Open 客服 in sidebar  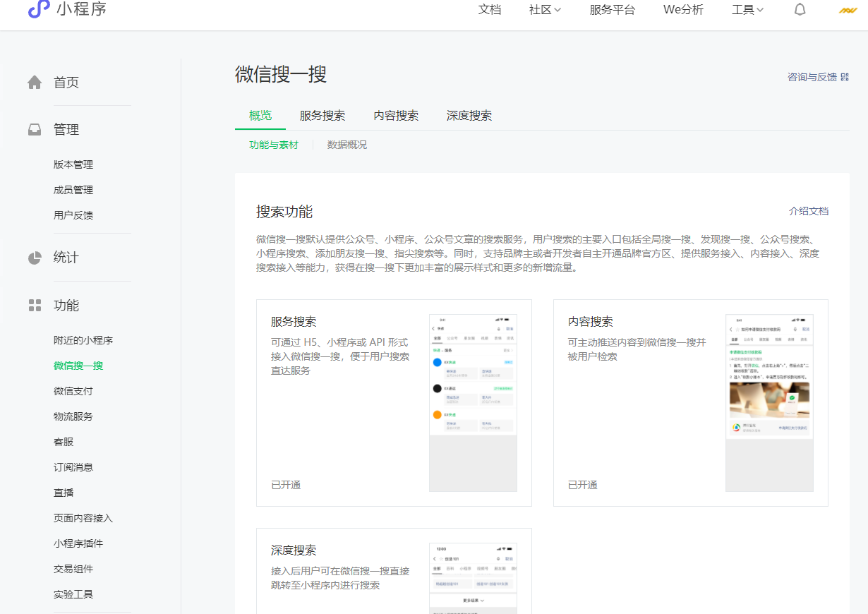64,442
